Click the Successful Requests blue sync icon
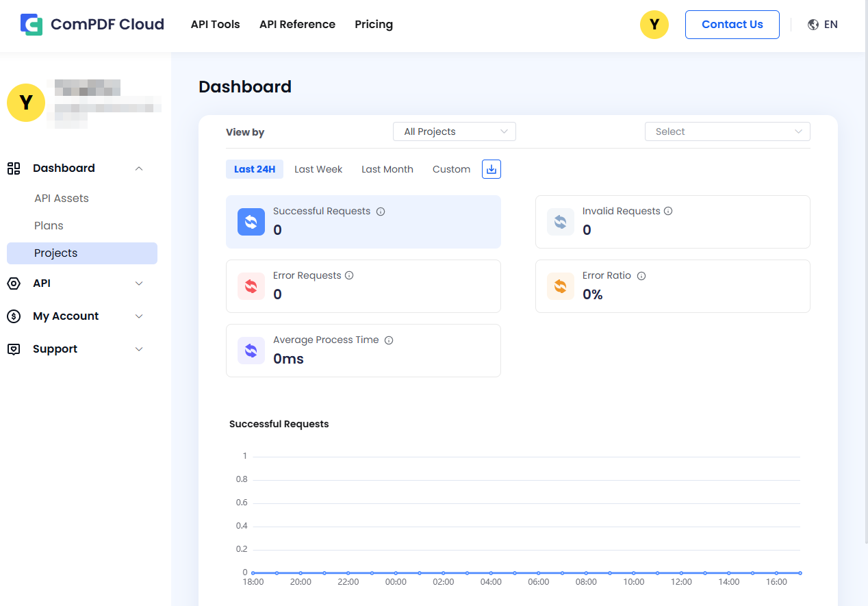Viewport: 868px width, 606px height. [x=251, y=221]
